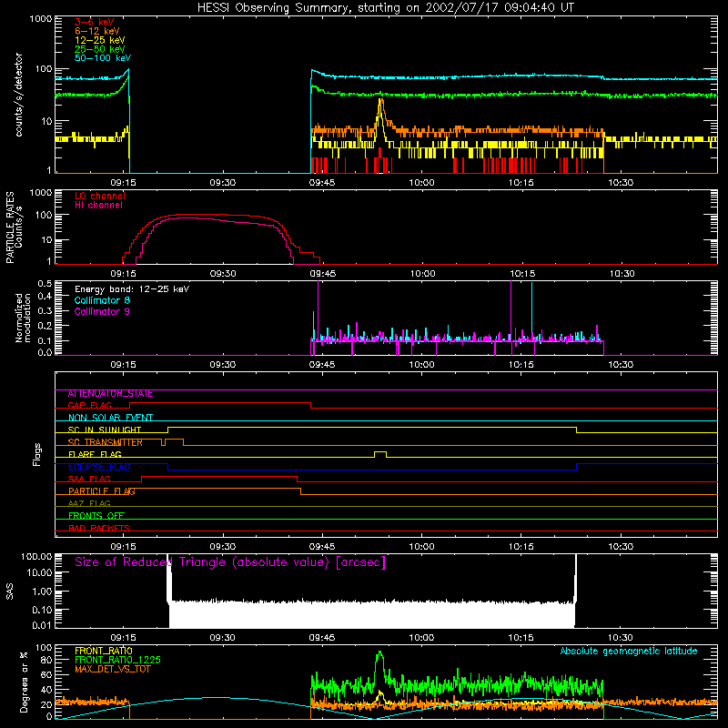The width and height of the screenshot is (728, 728).
Task: Click the yellow 12-25 keV legend label
Action: point(100,40)
